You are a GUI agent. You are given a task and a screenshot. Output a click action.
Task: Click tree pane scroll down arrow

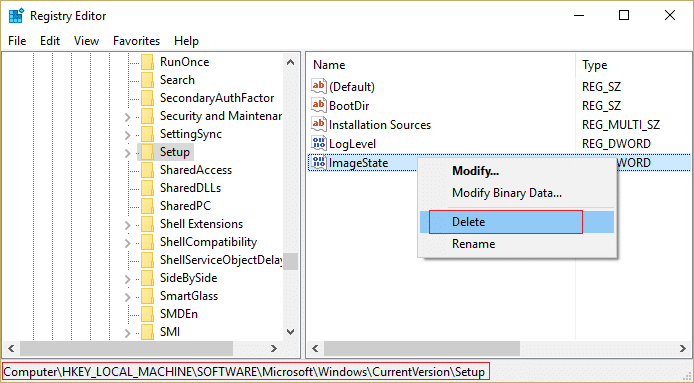click(x=290, y=332)
